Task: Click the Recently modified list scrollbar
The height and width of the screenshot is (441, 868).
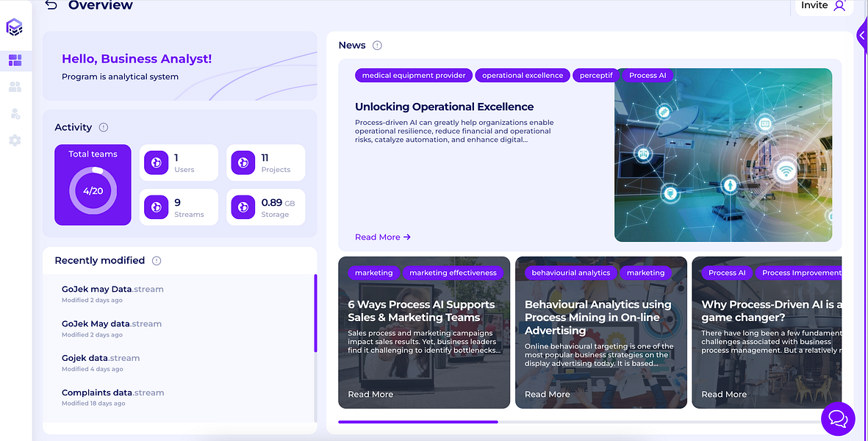Action: pyautogui.click(x=315, y=313)
